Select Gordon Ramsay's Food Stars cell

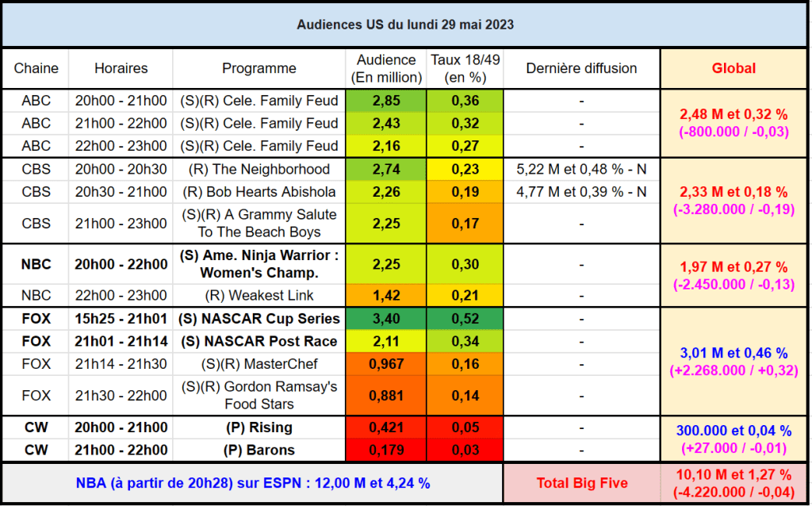click(x=259, y=395)
